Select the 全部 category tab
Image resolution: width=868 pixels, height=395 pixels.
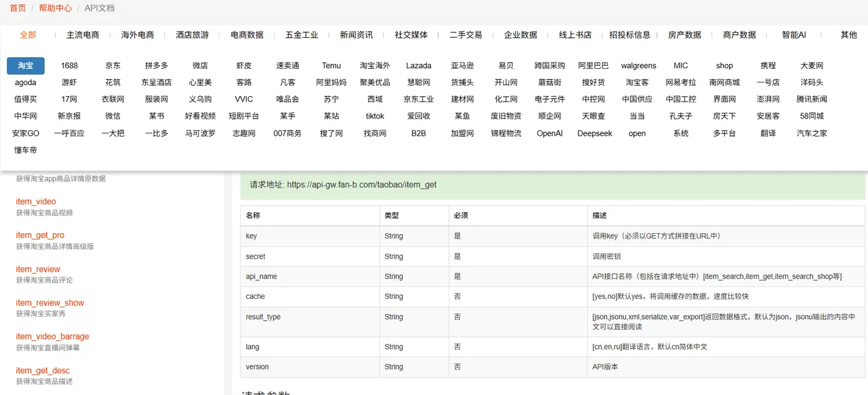coord(27,35)
